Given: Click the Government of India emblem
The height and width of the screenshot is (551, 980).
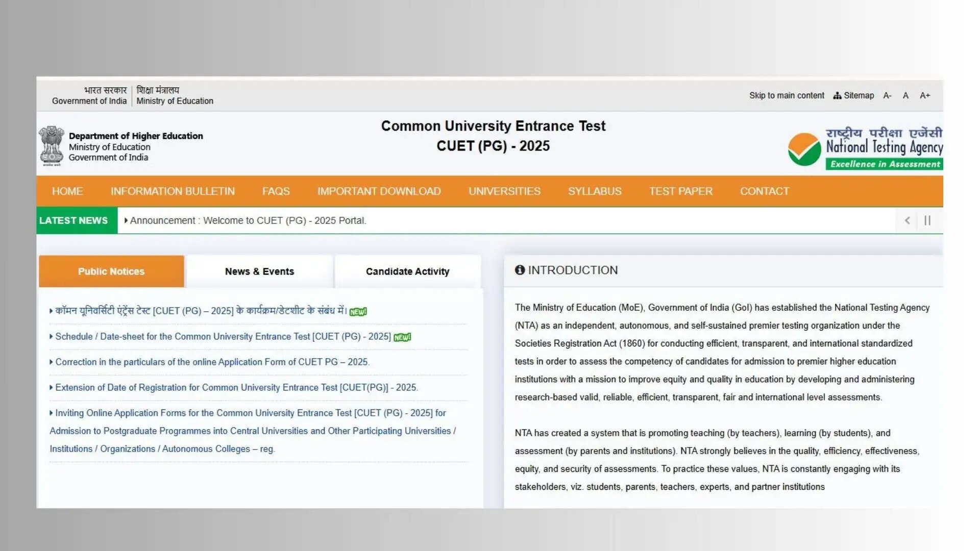Looking at the screenshot, I should pos(51,146).
